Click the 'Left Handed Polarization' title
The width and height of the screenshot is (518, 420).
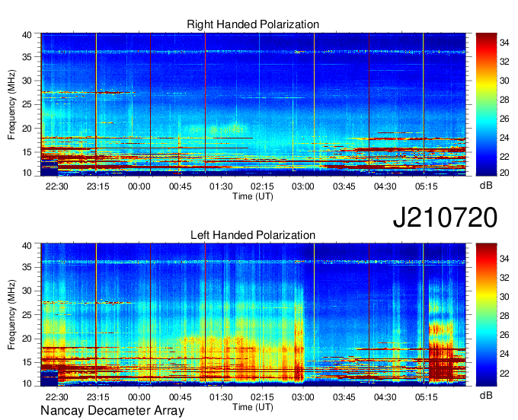pos(253,235)
